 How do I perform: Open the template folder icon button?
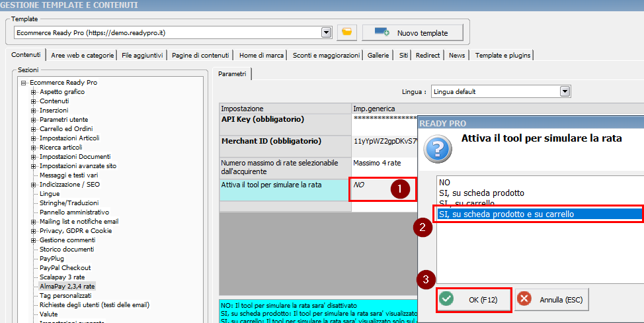point(346,32)
